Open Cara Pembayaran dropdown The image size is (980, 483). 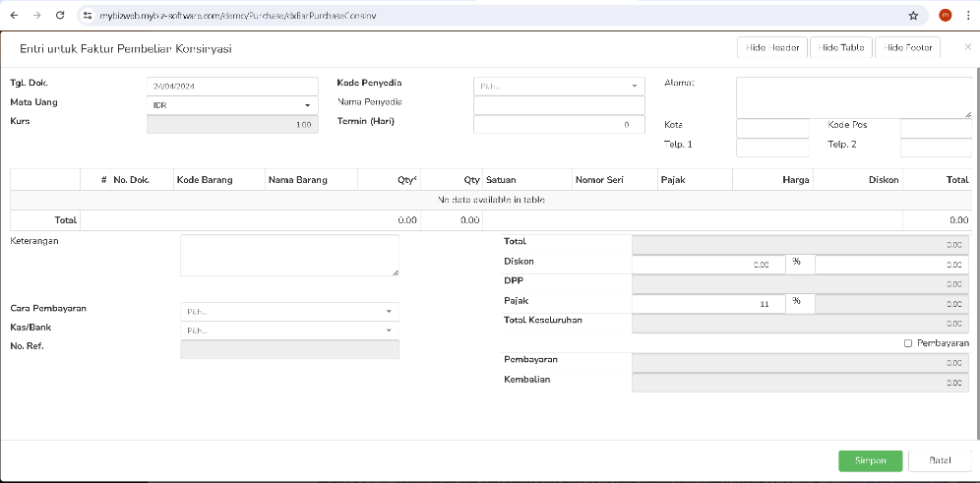pyautogui.click(x=289, y=311)
